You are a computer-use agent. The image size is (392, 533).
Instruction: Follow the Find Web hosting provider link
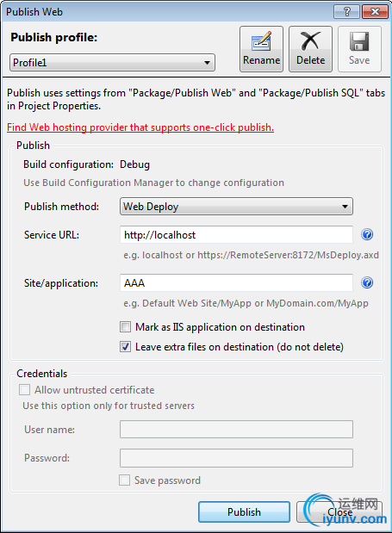140,127
